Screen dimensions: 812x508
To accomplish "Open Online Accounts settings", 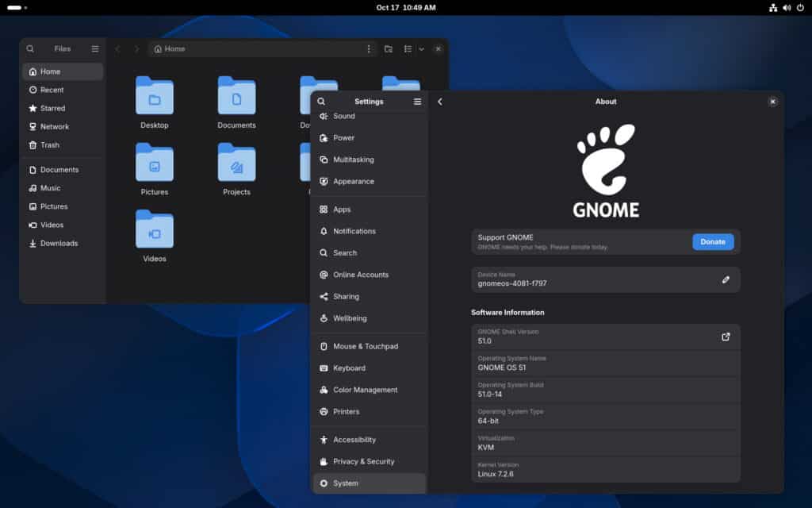I will coord(370,275).
